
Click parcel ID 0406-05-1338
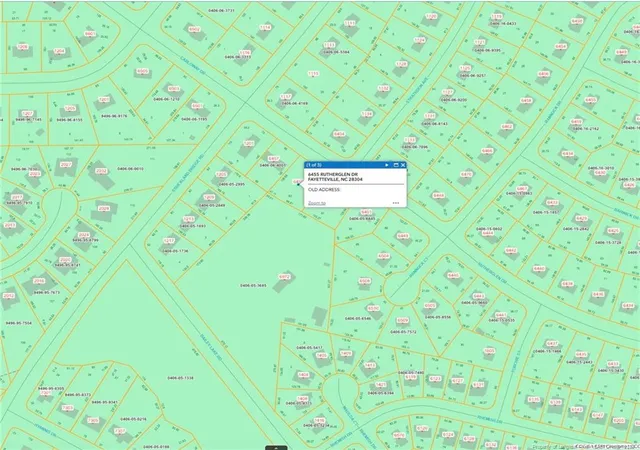pyautogui.click(x=180, y=378)
